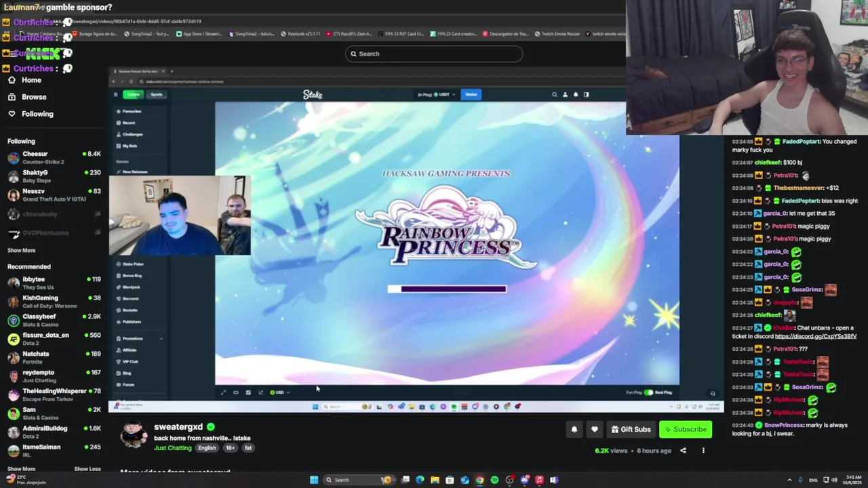Image resolution: width=868 pixels, height=488 pixels.
Task: Open Blackjack in Stake sidebar
Action: click(x=130, y=287)
